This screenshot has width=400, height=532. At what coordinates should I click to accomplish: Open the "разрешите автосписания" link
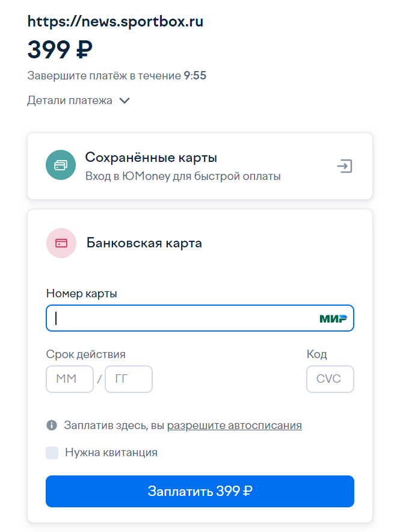[234, 425]
